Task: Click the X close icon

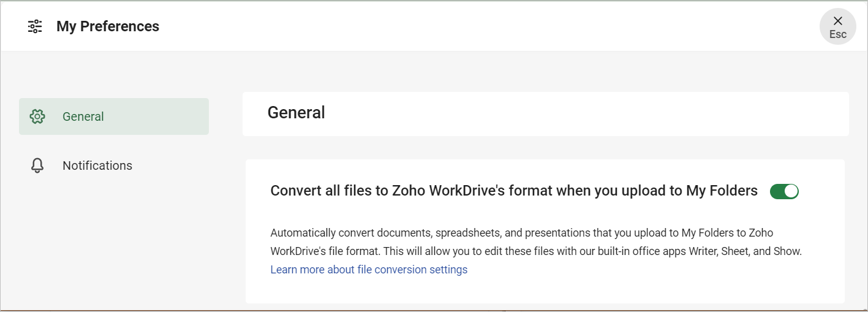Action: (x=838, y=21)
